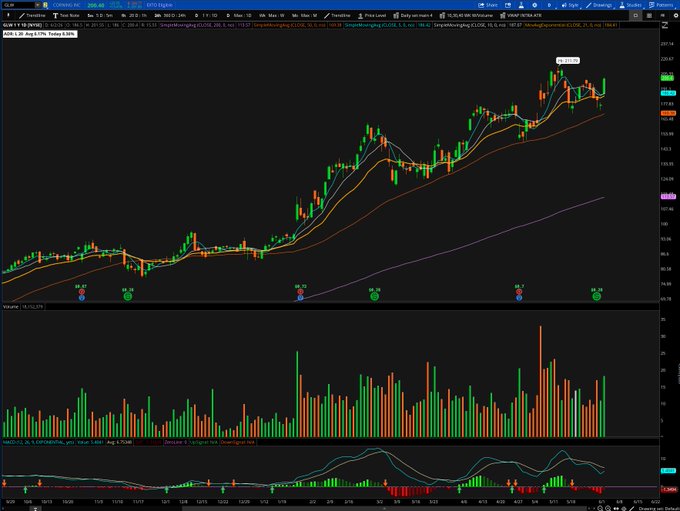Switch to Max : 1D timeframe
Image resolution: width=680 pixels, height=511 pixels.
[x=239, y=15]
